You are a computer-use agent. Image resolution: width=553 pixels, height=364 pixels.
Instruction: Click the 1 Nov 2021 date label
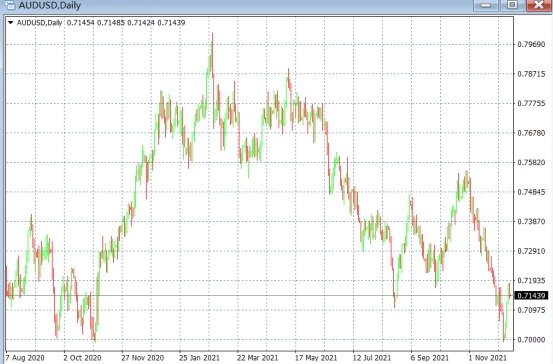pyautogui.click(x=487, y=358)
